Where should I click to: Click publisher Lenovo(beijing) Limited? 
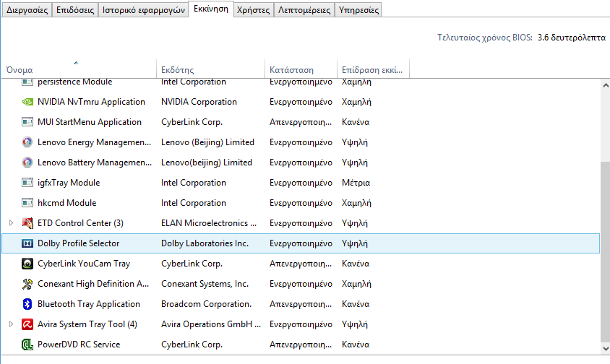point(207,162)
